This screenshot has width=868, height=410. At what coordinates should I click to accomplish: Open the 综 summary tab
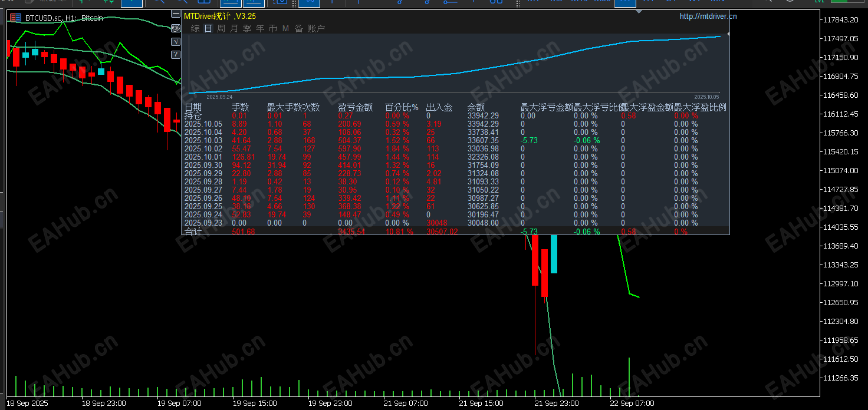(x=195, y=28)
